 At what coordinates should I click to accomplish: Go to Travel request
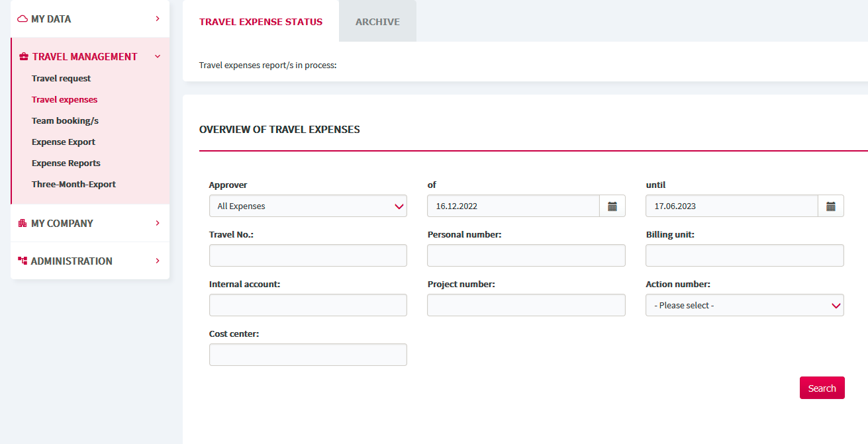[61, 78]
